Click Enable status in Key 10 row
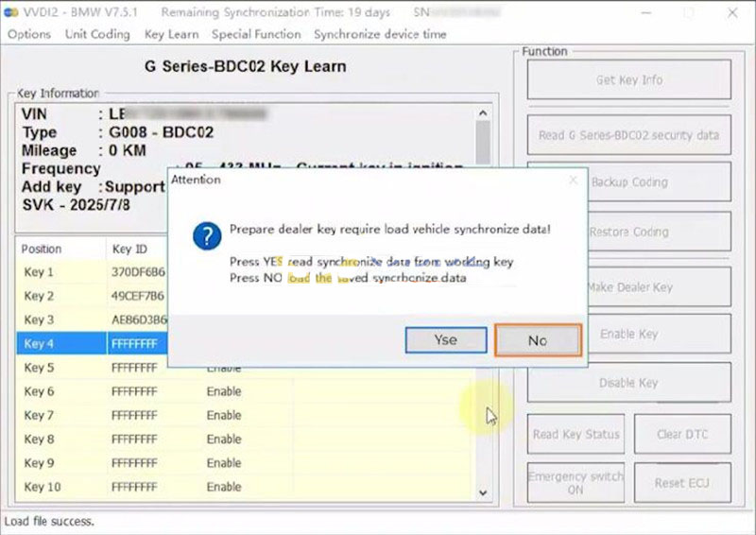 click(224, 487)
